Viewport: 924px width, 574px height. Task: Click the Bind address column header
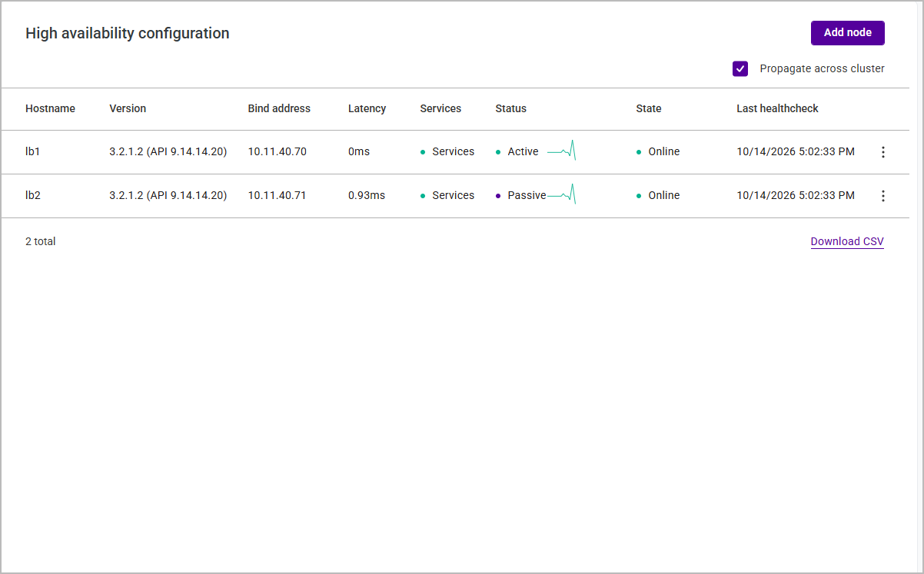(x=279, y=108)
